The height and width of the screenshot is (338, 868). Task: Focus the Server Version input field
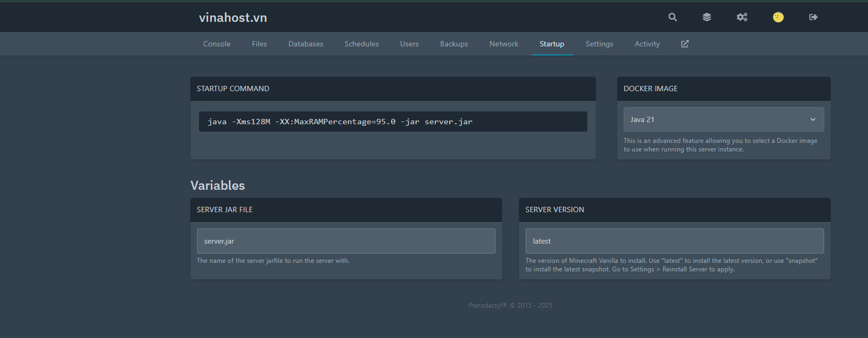(x=674, y=241)
